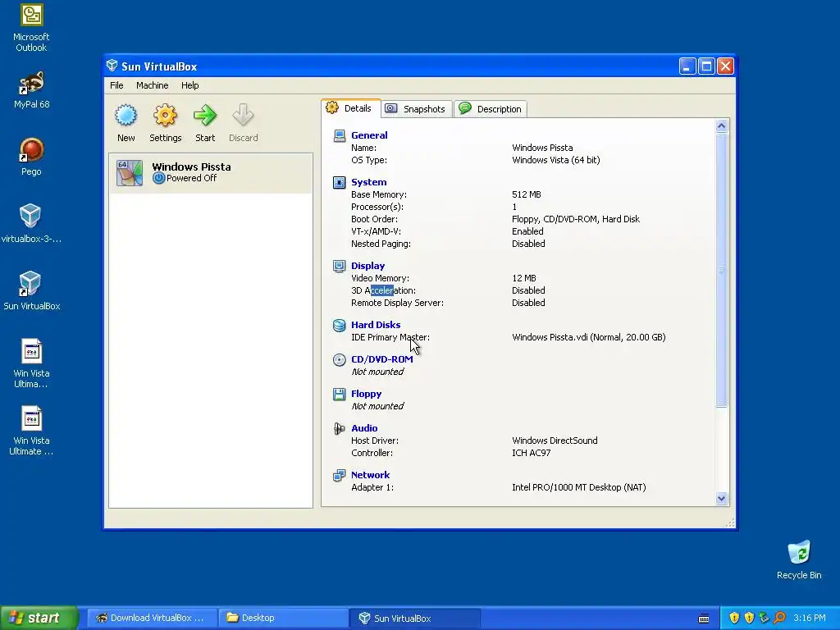840x630 pixels.
Task: Open the Display settings link
Action: (367, 266)
